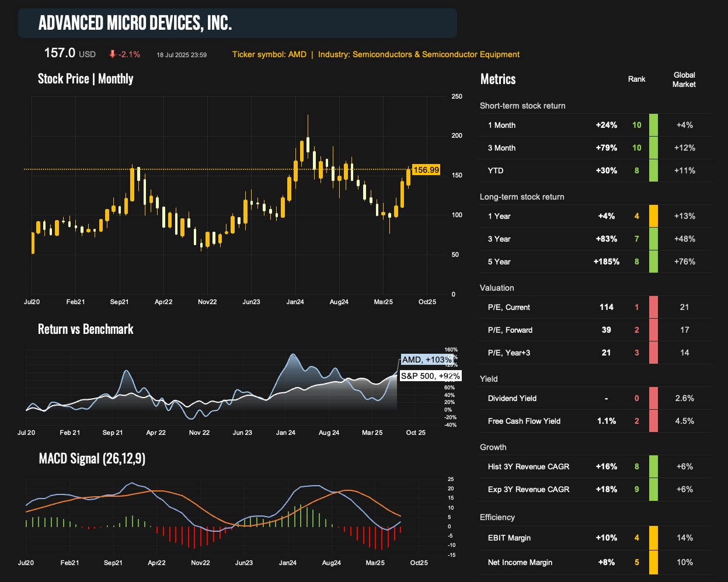Click the +16% Hist 3Y Revenue CAGR value
This screenshot has height=582, width=728.
coord(606,466)
